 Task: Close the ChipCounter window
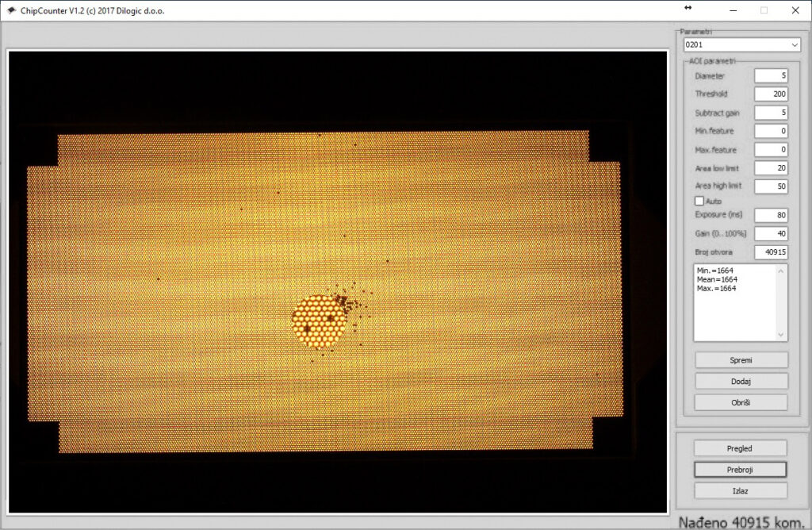pos(795,10)
